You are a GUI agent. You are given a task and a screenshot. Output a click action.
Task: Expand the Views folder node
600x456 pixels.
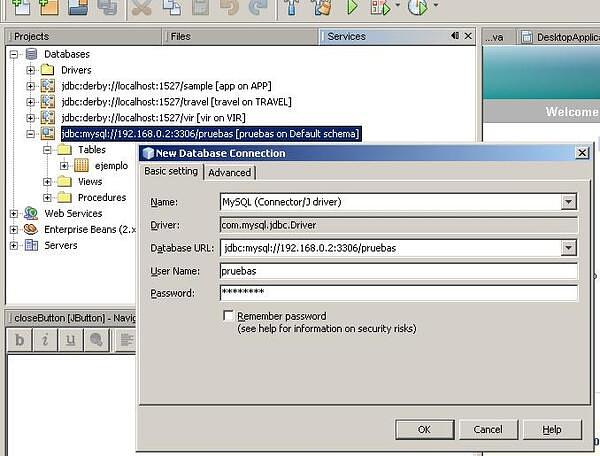pos(48,182)
